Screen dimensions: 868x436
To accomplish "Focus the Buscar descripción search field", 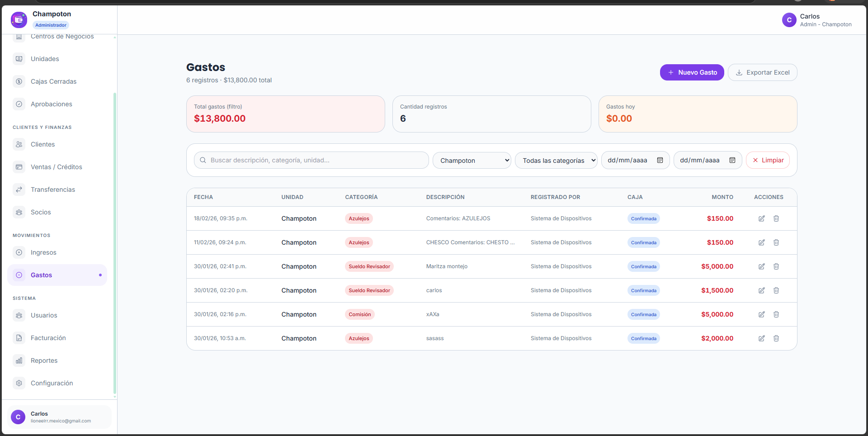I will (311, 160).
